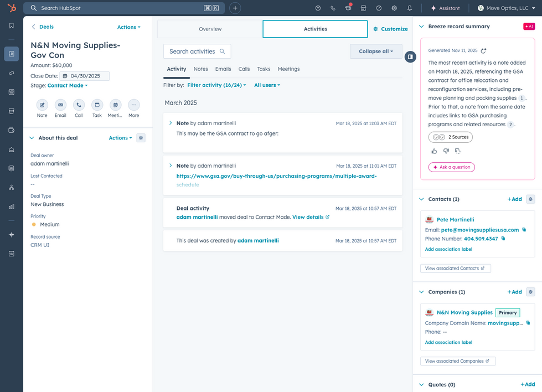Expand the 11:01 AM note by adam martinelli
Image resolution: width=542 pixels, height=392 pixels.
171,166
